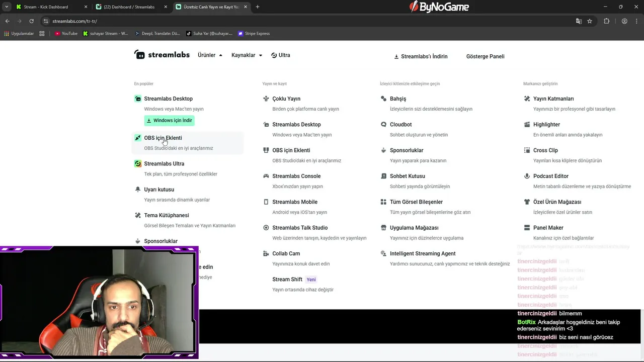Image resolution: width=644 pixels, height=362 pixels.
Task: Click the browser back arrow
Action: click(x=7, y=21)
